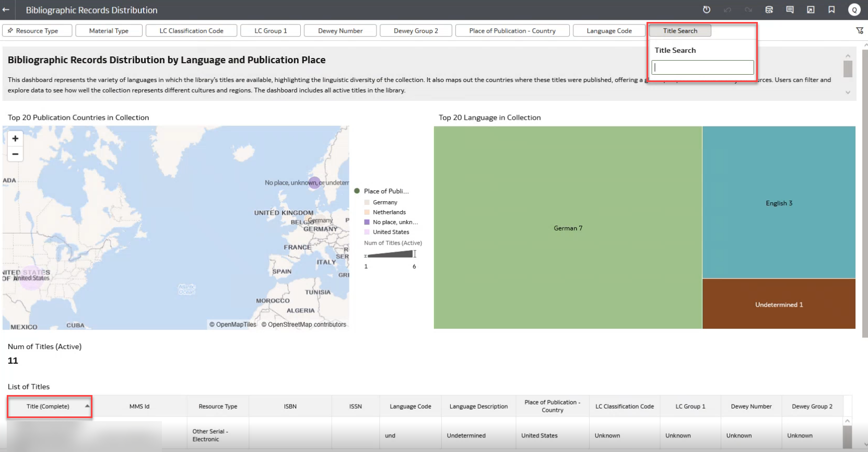Open the Material Type filter
The image size is (868, 452).
(x=109, y=31)
